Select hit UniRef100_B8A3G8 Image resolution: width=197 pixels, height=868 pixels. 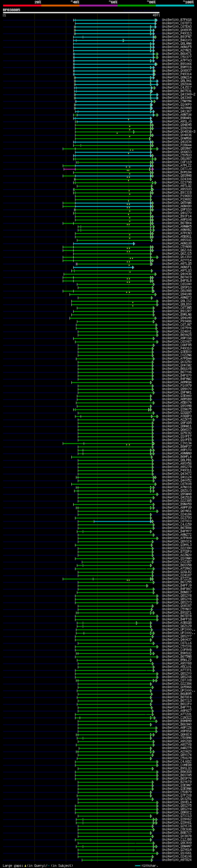click(x=177, y=772)
